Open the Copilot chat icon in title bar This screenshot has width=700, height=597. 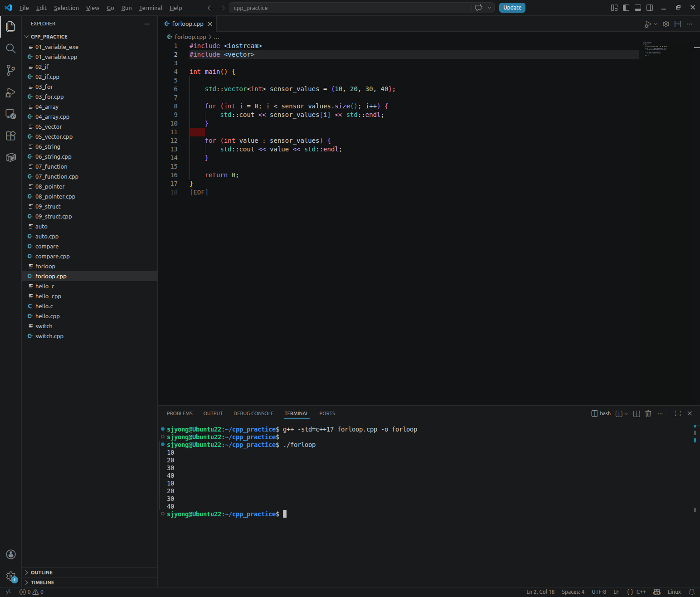click(478, 8)
